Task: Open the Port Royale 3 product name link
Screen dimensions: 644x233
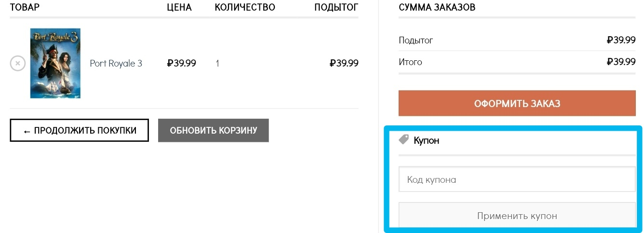Action: [116, 63]
